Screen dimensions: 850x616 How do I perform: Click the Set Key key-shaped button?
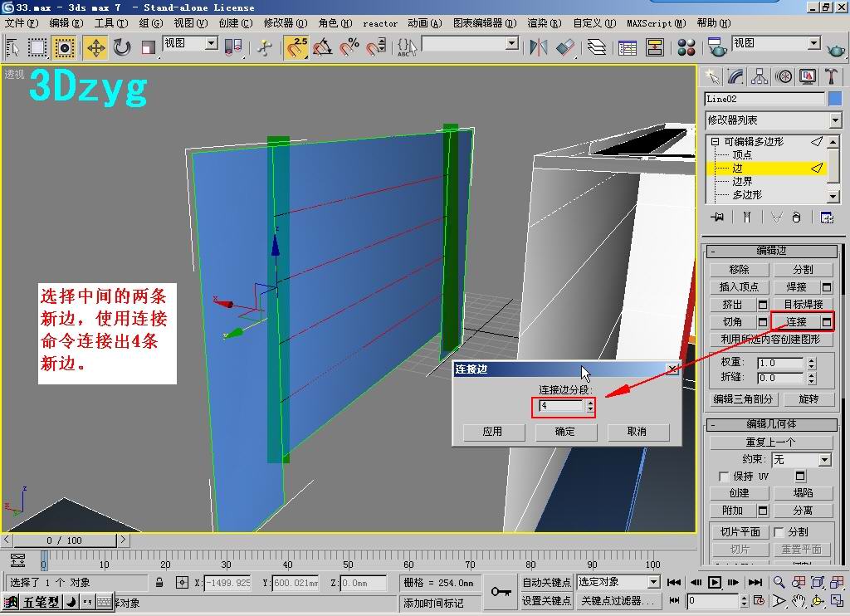[x=500, y=592]
